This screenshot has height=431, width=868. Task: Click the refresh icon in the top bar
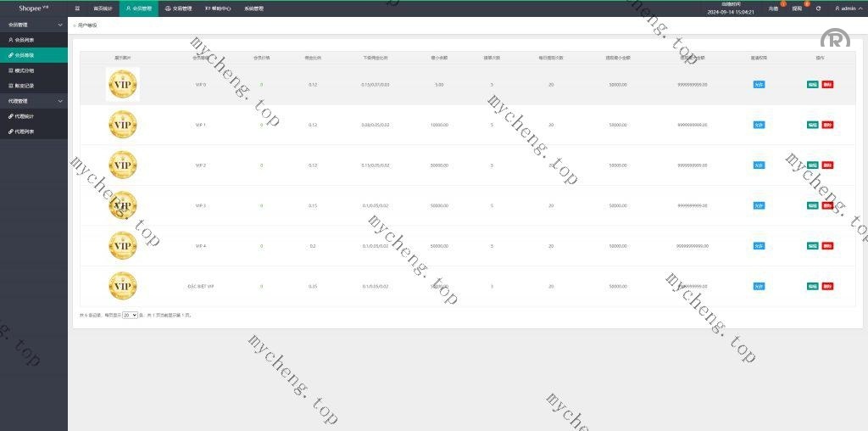[x=818, y=8]
